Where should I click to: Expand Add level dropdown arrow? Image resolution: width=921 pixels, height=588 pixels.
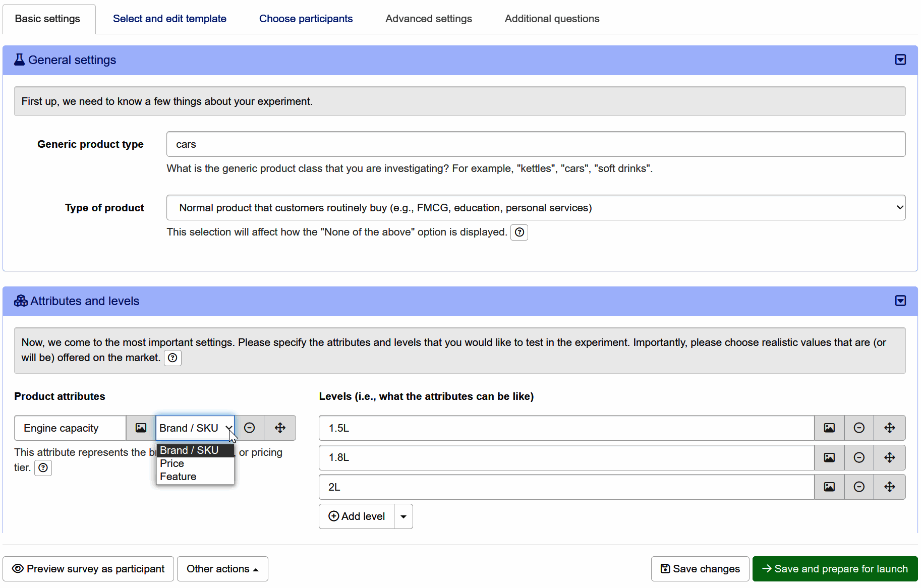tap(404, 516)
